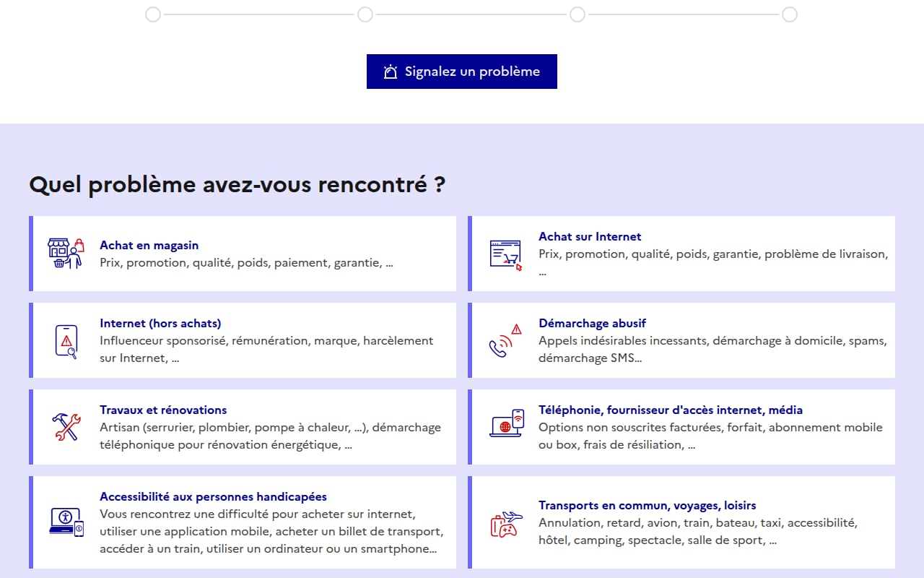Open the Travaux et rénovations heading
This screenshot has height=578, width=924.
point(163,410)
